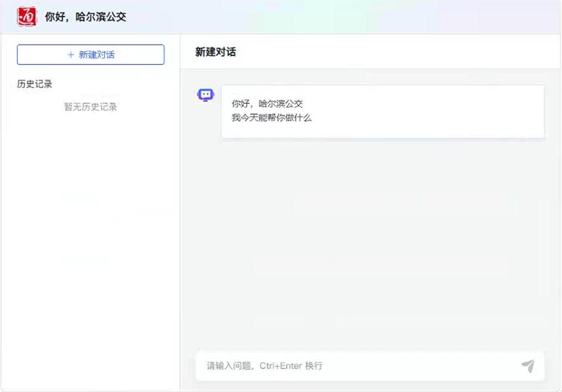
Task: Click empty sidebar space below history list
Action: (91, 255)
